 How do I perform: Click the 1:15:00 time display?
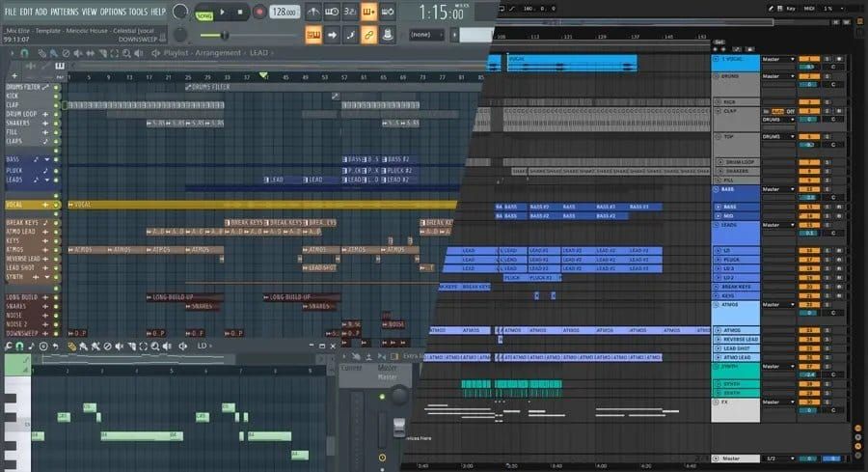[x=441, y=13]
